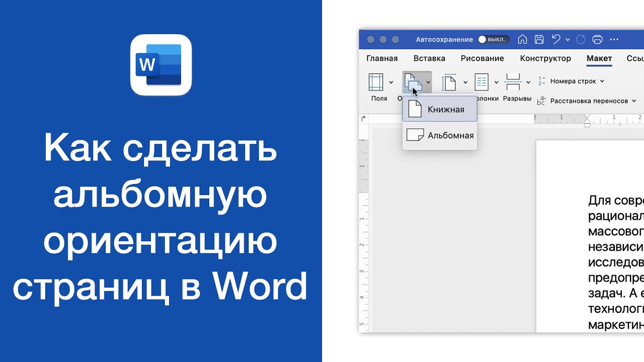Viewport: 644px width, 362px height.
Task: Open the Номера строк dropdown
Action: [x=577, y=81]
